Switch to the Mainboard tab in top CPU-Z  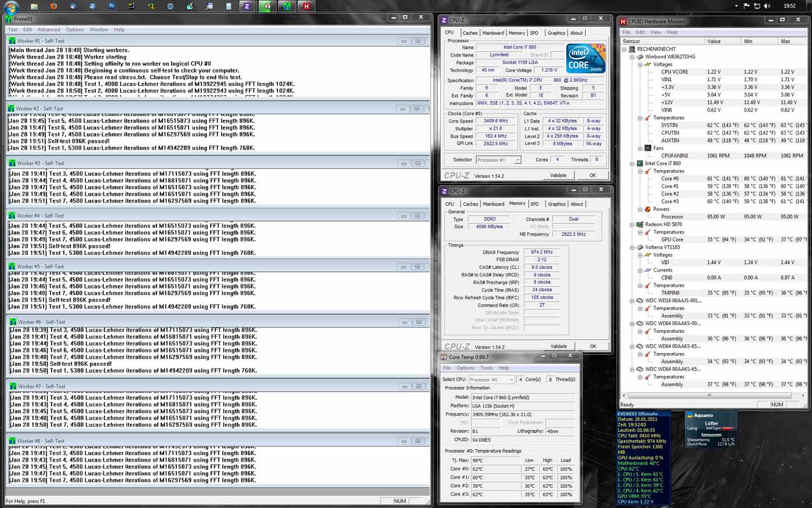(x=493, y=33)
